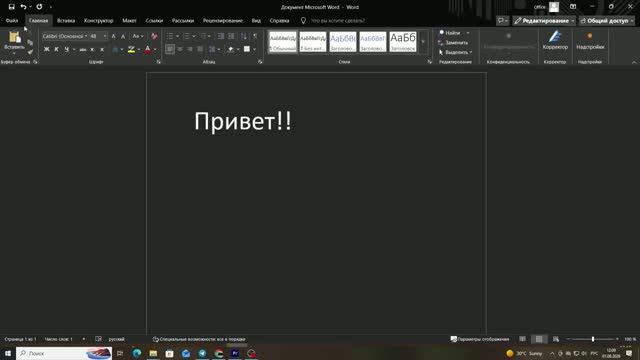Open the font size 48 dropdown
This screenshot has height=360, width=640.
tap(105, 36)
